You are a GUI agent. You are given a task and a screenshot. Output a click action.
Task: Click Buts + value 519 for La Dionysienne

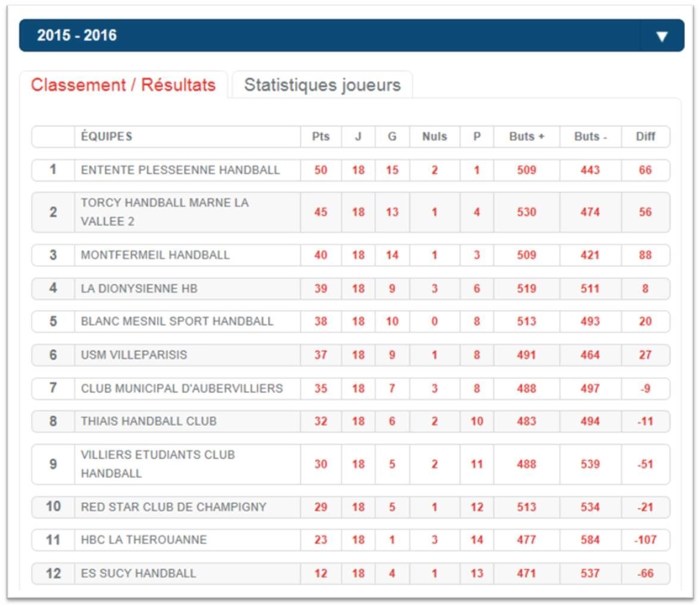click(x=527, y=288)
